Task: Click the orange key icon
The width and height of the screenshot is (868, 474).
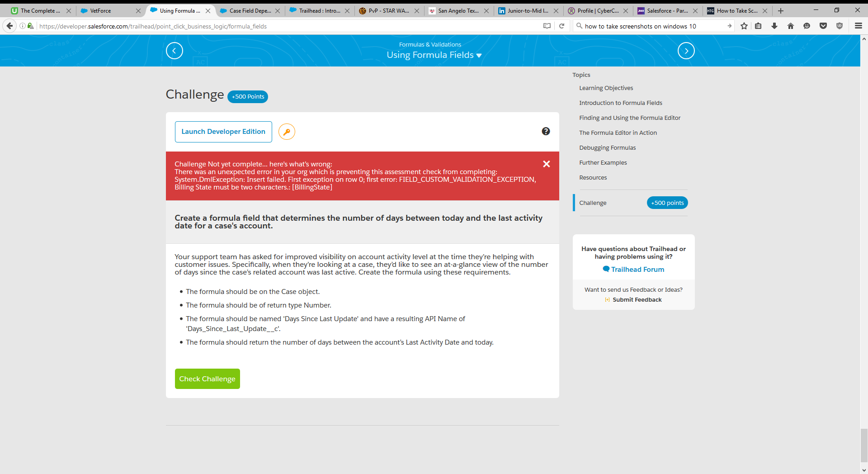Action: click(x=287, y=132)
